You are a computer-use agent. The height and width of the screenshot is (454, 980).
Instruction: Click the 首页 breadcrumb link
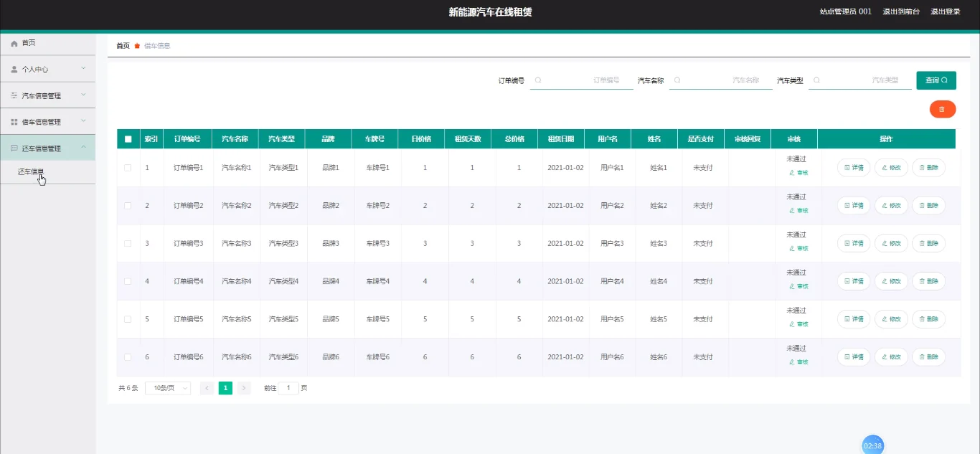pos(123,46)
